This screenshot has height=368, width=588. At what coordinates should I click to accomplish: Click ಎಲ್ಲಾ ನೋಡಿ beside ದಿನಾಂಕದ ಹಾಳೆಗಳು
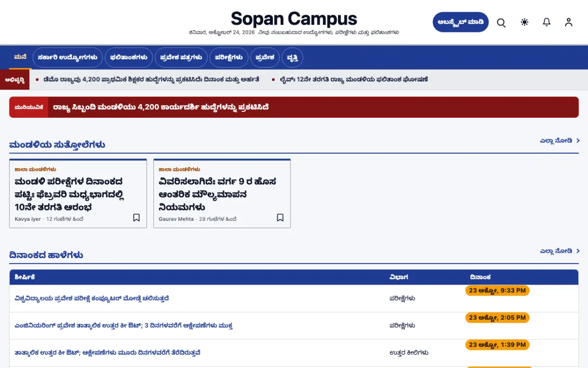[x=560, y=251]
